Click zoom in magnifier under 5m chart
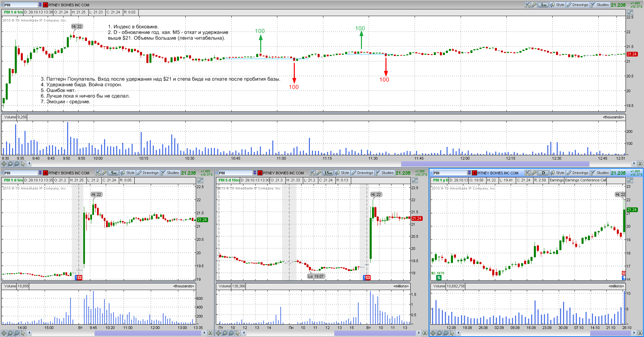The image size is (644, 337). 10,333
